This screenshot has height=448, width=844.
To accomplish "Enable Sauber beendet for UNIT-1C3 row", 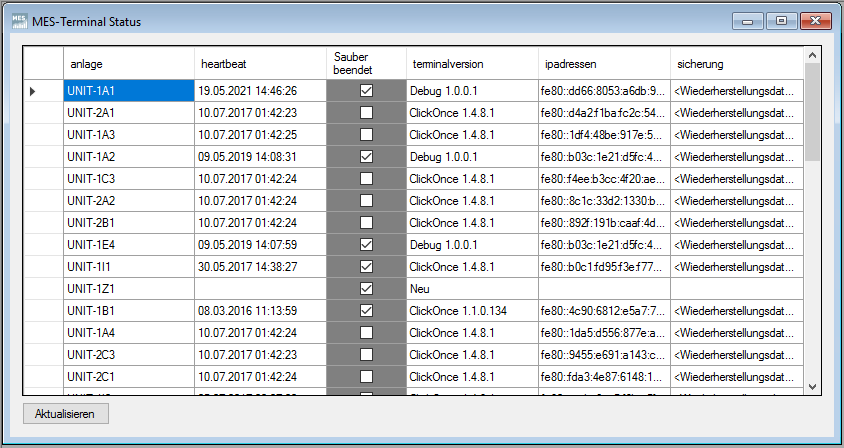I will click(x=366, y=179).
